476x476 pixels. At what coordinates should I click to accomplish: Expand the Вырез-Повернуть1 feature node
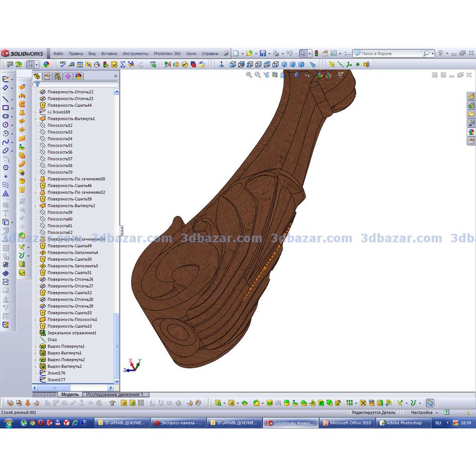(x=36, y=347)
